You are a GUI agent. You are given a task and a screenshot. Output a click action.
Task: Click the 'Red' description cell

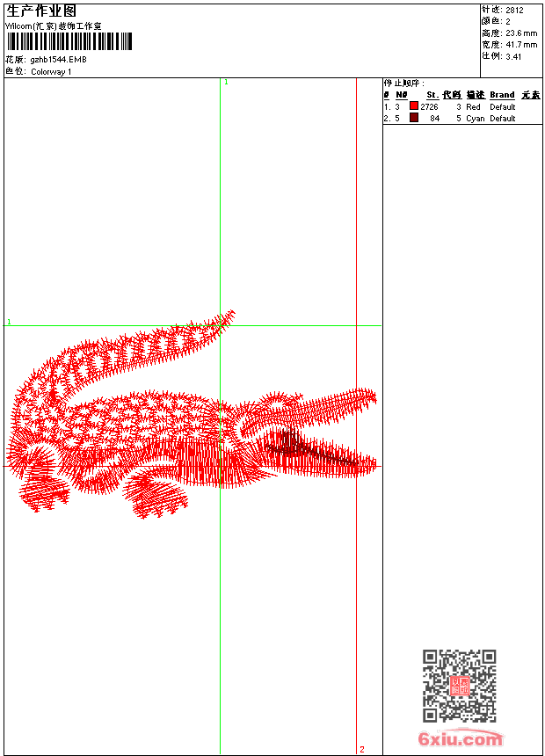coord(473,107)
